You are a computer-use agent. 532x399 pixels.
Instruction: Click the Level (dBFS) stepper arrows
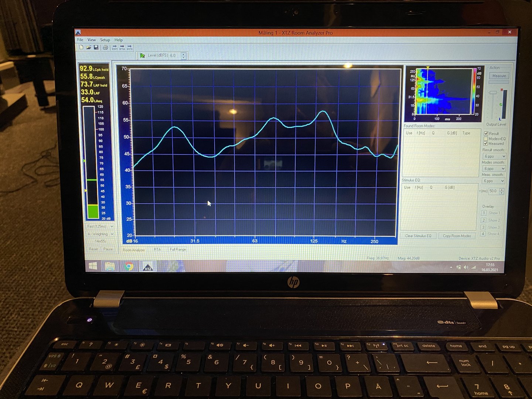(x=183, y=55)
